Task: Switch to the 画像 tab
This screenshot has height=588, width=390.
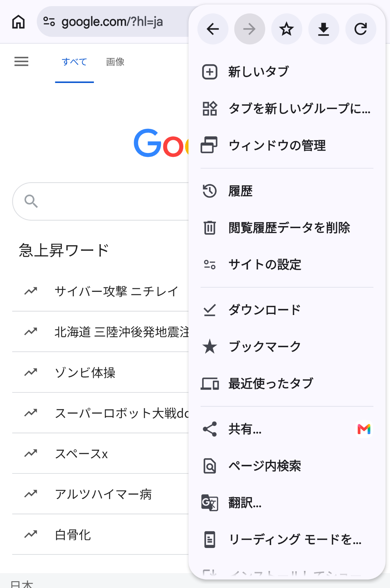Action: 115,62
